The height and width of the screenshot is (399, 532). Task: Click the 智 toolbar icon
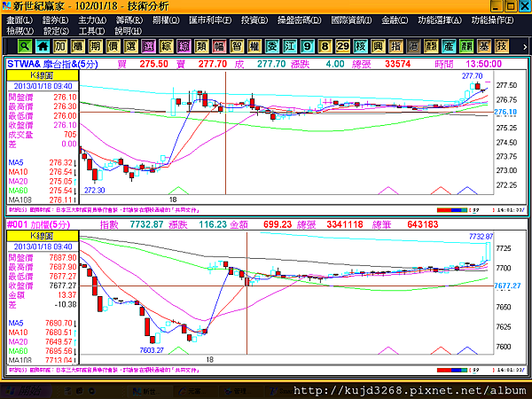point(237,46)
